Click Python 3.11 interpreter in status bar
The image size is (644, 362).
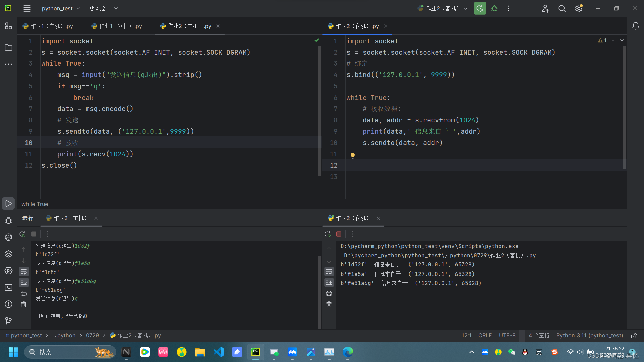pyautogui.click(x=589, y=335)
